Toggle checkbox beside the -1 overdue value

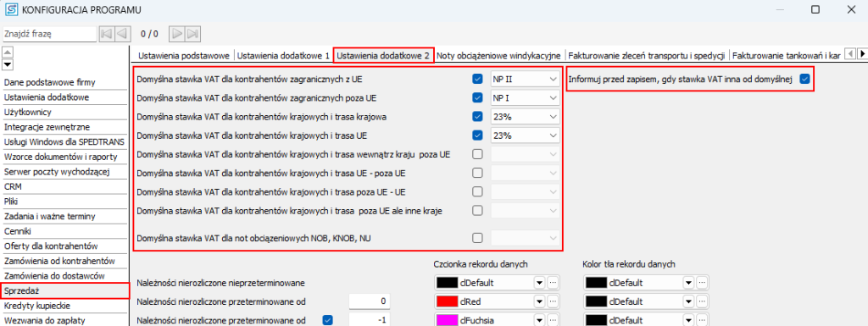coord(327,320)
